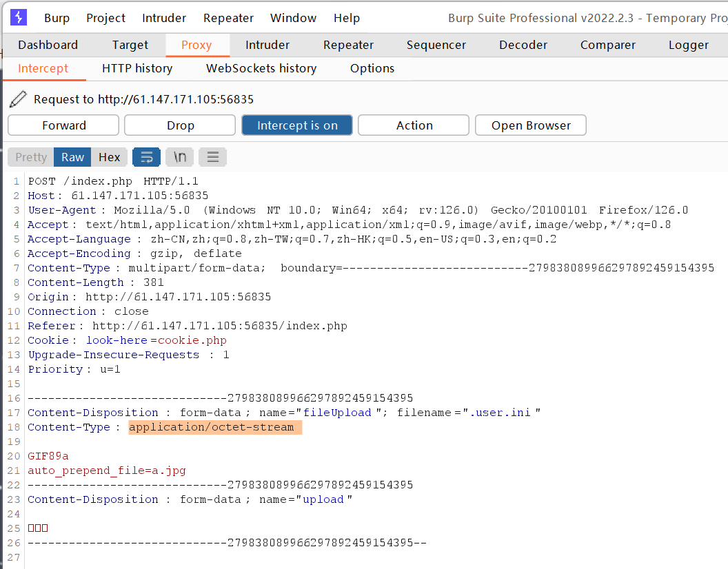728x569 pixels.
Task: Switch to the Dashboard tab
Action: point(48,45)
